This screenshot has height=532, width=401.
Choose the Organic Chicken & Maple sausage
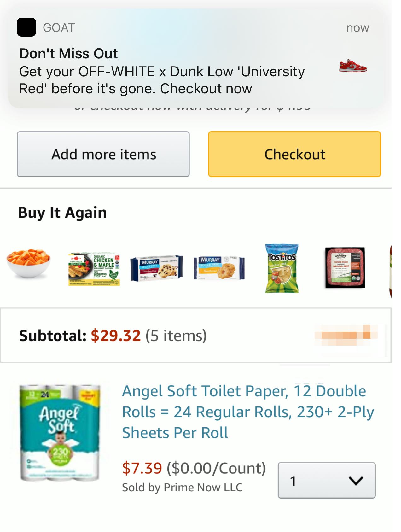pyautogui.click(x=94, y=269)
